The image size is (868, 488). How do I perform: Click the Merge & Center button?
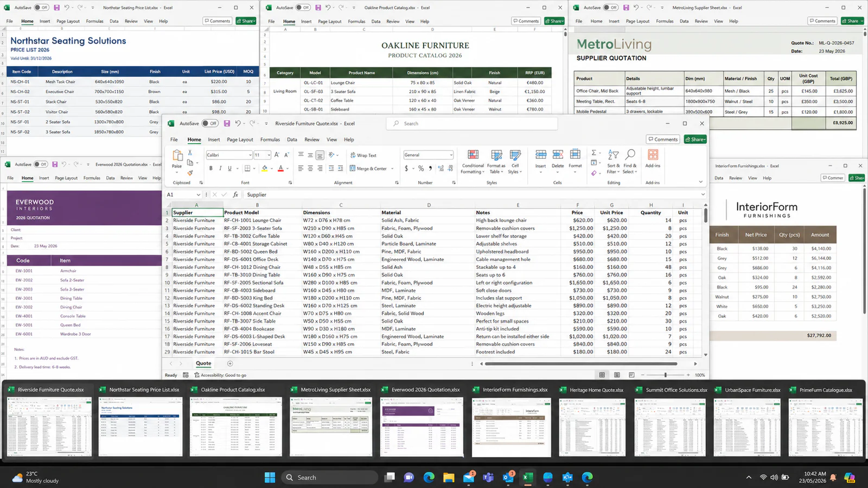[368, 169]
